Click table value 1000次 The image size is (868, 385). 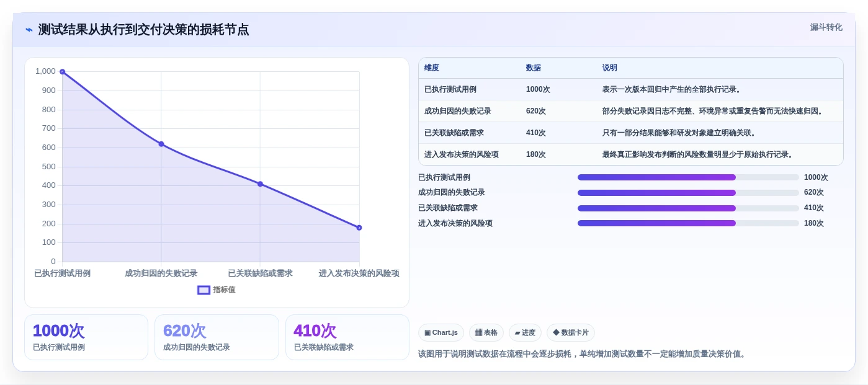pos(538,89)
